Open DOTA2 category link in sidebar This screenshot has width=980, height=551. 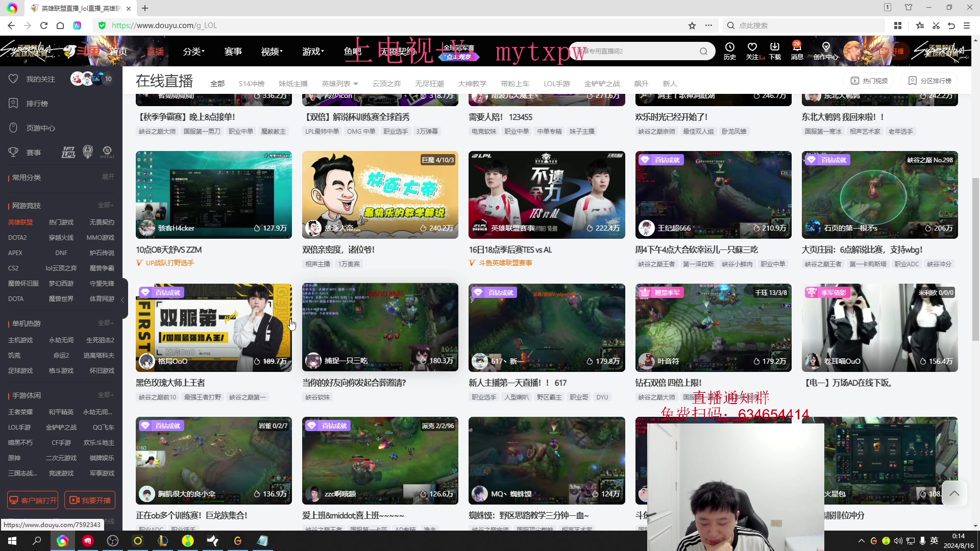coord(17,238)
